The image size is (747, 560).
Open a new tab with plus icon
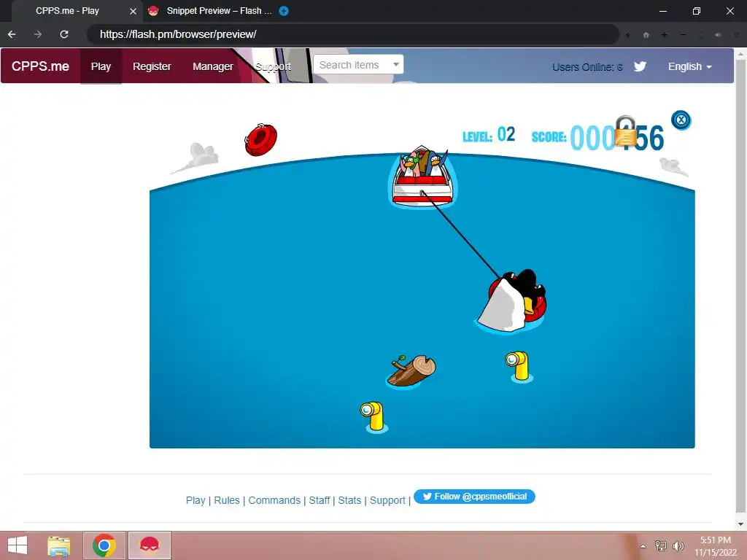point(284,11)
